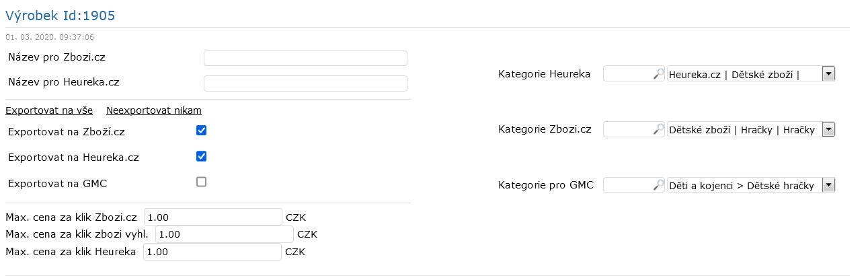The image size is (868, 276).
Task: Click Max. cena za klik zbozi vyhl. field
Action: point(224,234)
